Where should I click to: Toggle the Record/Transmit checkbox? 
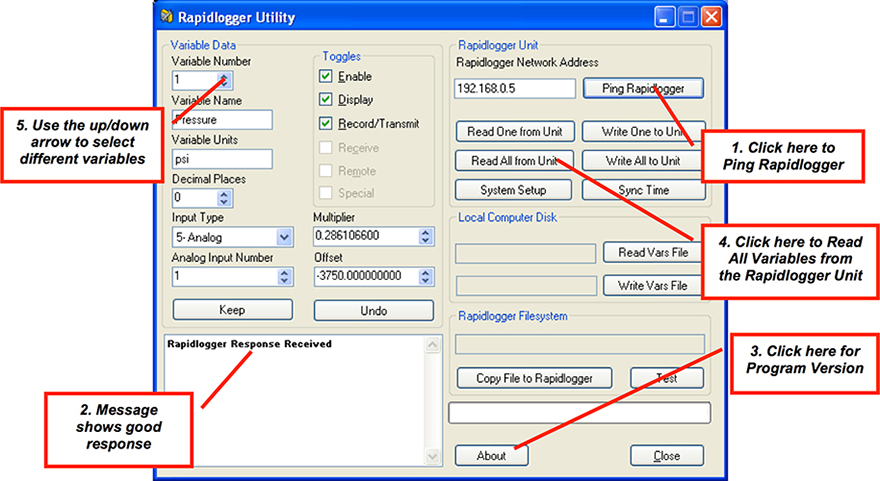pyautogui.click(x=326, y=123)
